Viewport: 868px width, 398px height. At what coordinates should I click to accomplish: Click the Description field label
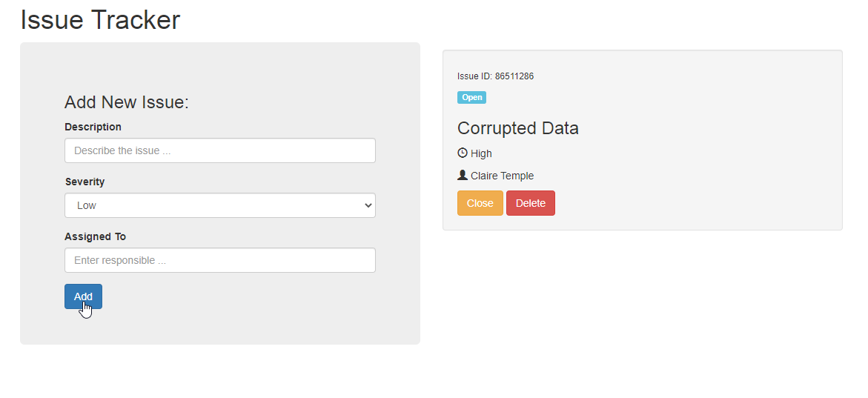click(93, 127)
